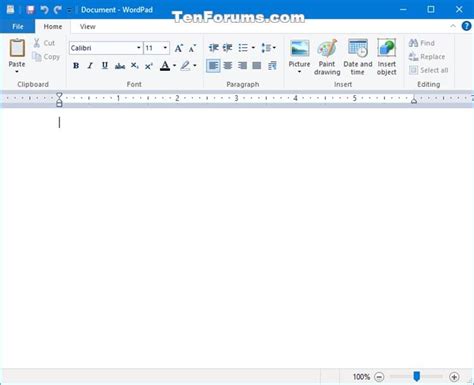The width and height of the screenshot is (474, 385).
Task: Click Select all in Editing group
Action: click(x=428, y=70)
